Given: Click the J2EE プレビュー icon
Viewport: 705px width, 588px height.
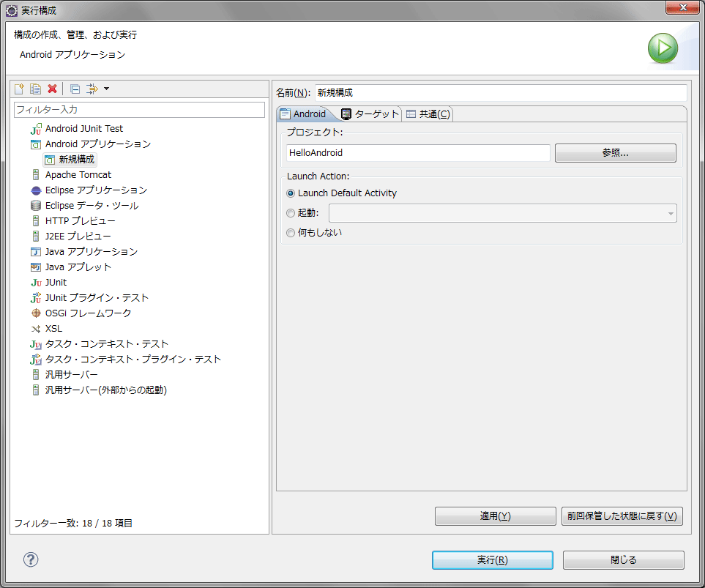Looking at the screenshot, I should 36,237.
